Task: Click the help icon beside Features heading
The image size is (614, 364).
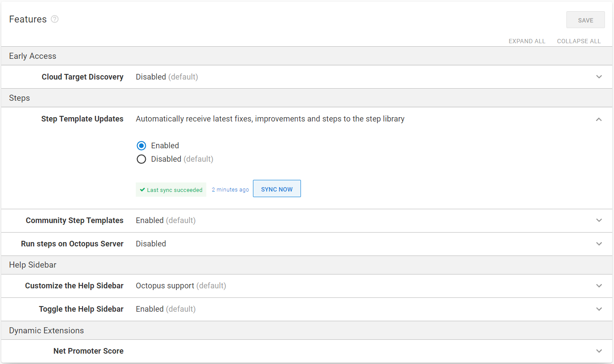Action: (54, 19)
